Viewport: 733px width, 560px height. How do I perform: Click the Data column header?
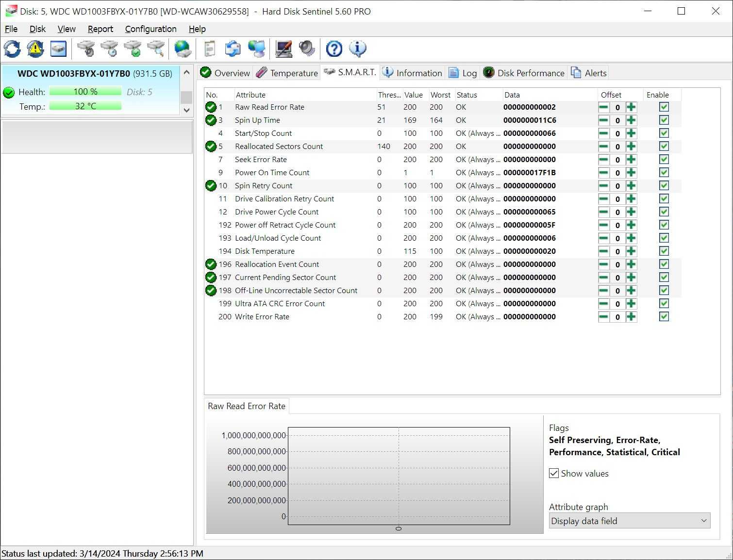pos(550,95)
